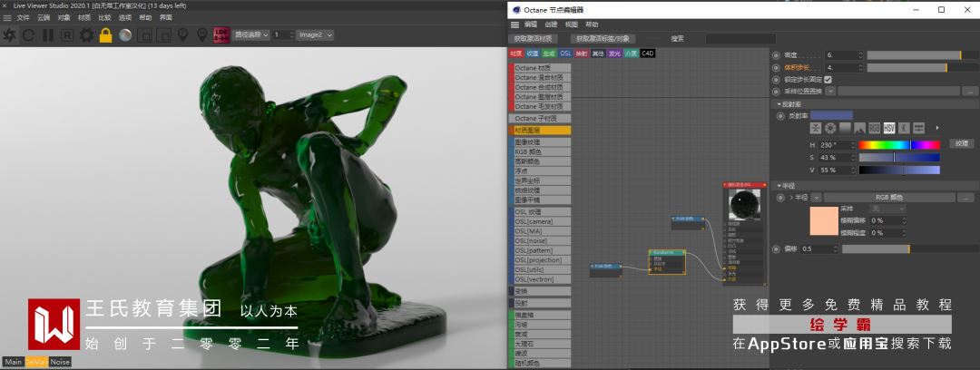Select the Noise tab at viewer bottom
Screen dimensions: 980x370
point(60,362)
